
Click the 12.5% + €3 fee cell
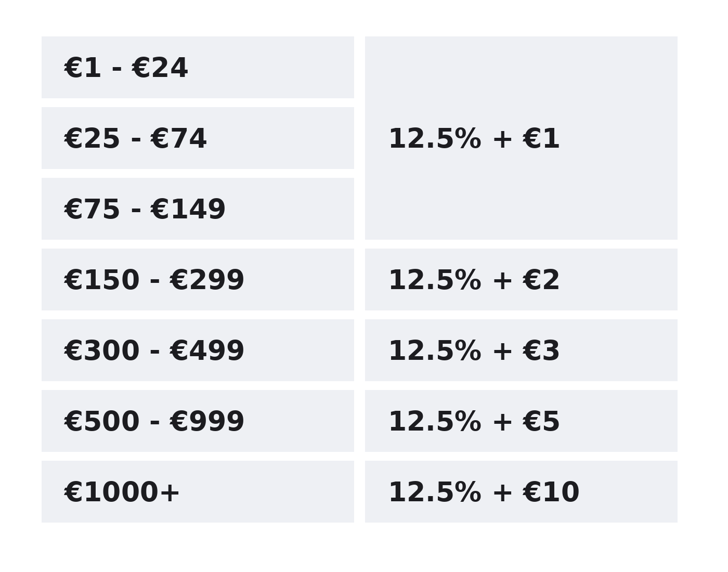pos(521,350)
